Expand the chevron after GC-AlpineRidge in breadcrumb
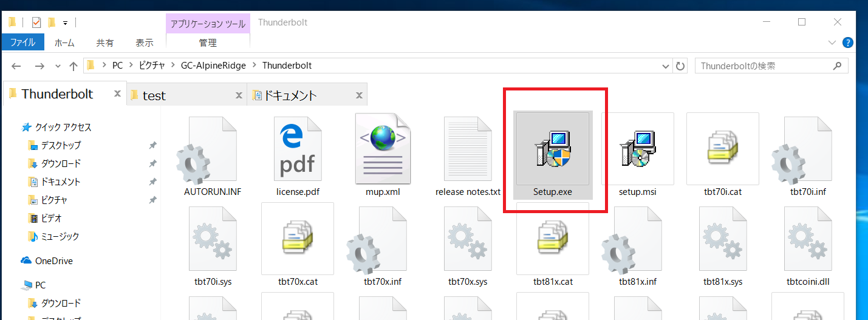868x320 pixels. (255, 66)
